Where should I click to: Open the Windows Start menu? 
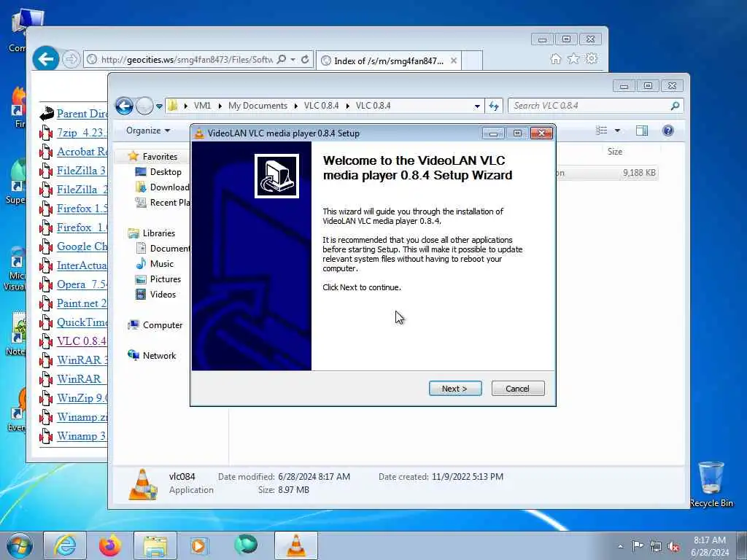[20, 545]
